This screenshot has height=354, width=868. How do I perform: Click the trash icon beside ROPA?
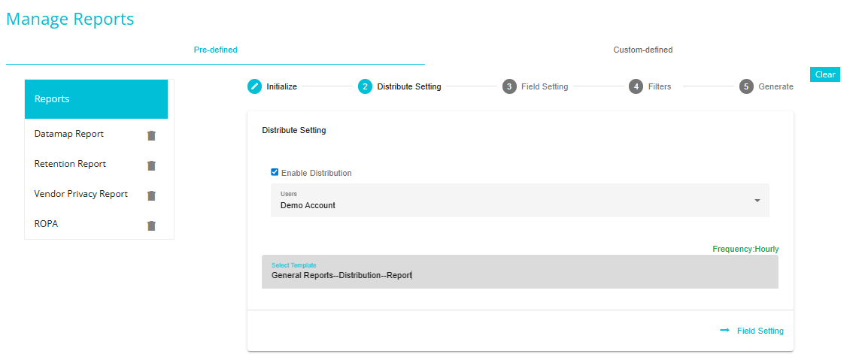coord(151,225)
